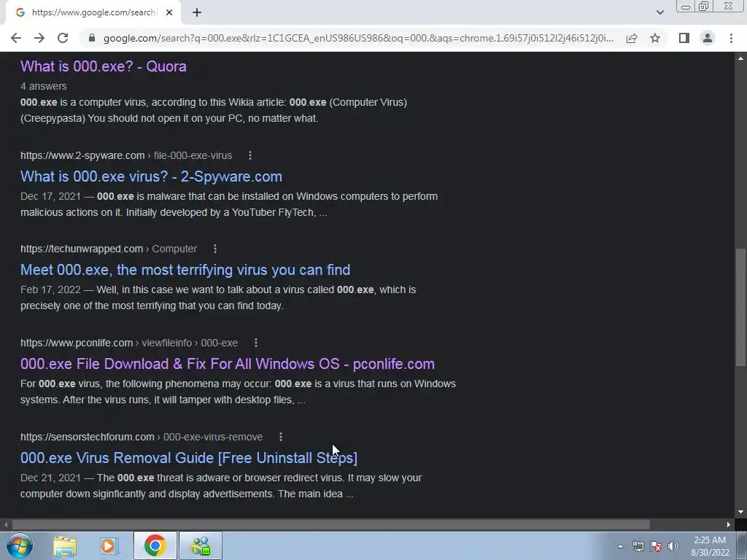Open "Meet 000.exe, the most terrifying virus" result

[x=185, y=270]
